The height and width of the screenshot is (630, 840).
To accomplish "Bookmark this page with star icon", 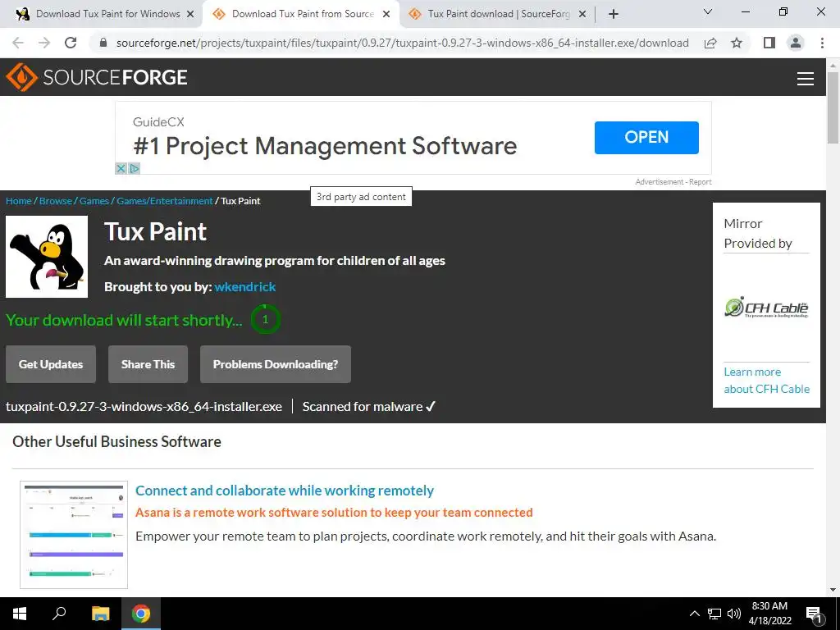I will (x=737, y=43).
